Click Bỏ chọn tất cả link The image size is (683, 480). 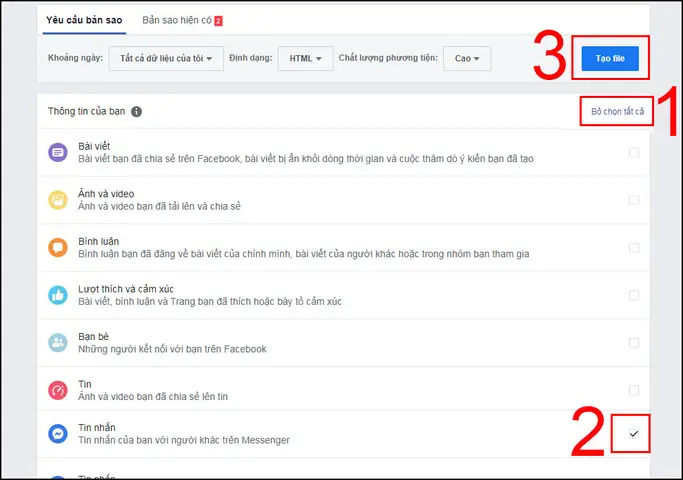[617, 112]
